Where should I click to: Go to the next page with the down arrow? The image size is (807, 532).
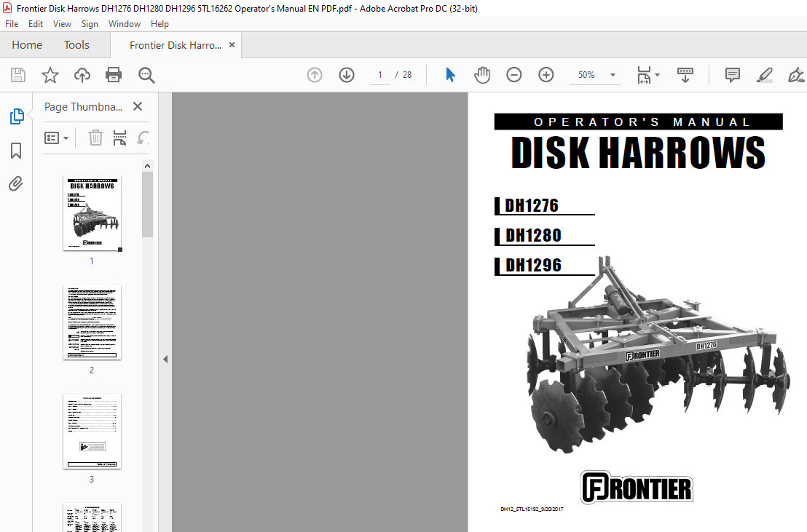coord(347,75)
